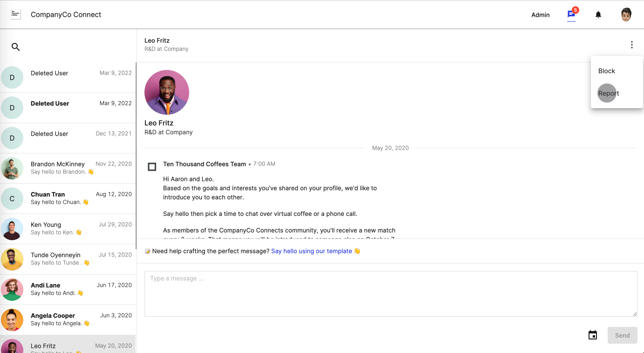The image size is (644, 353).
Task: Click Angela Cooper's avatar photo
Action: pos(12,320)
